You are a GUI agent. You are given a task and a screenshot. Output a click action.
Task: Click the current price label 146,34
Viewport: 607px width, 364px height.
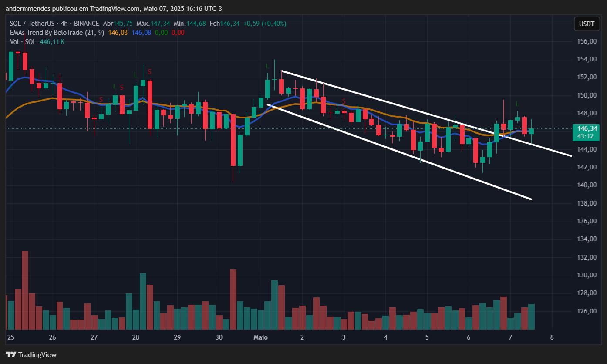(x=587, y=128)
